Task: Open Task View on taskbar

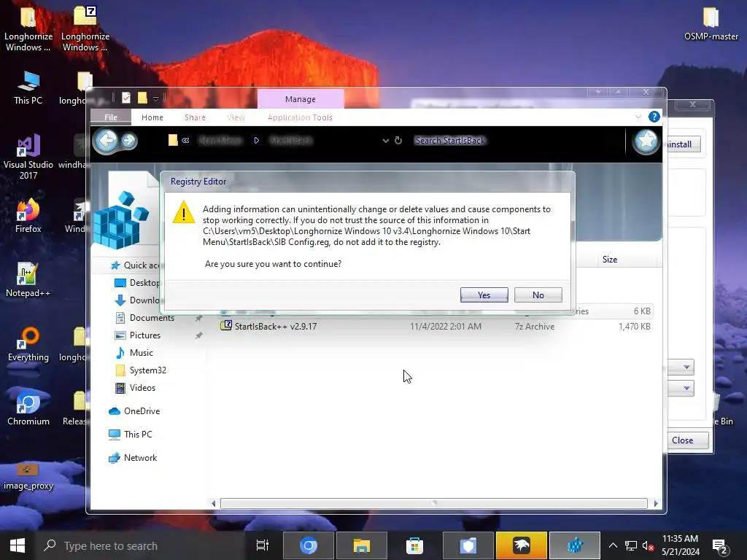Action: [x=263, y=545]
